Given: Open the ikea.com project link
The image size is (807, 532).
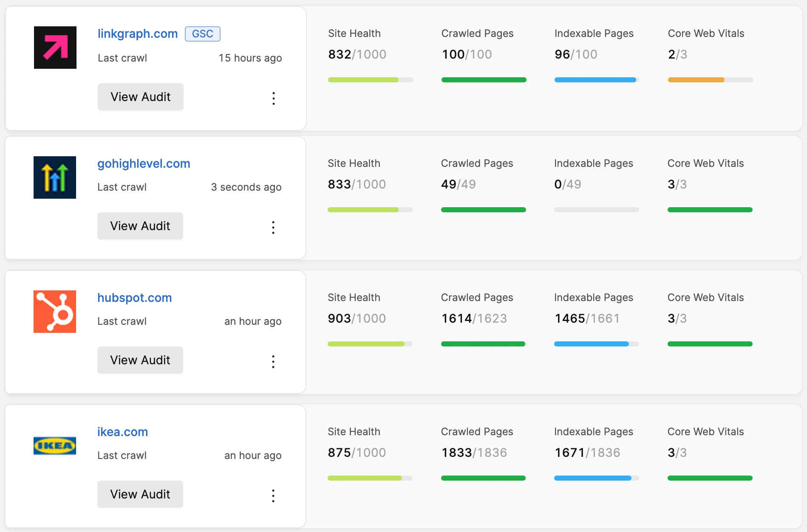Looking at the screenshot, I should click(x=122, y=432).
